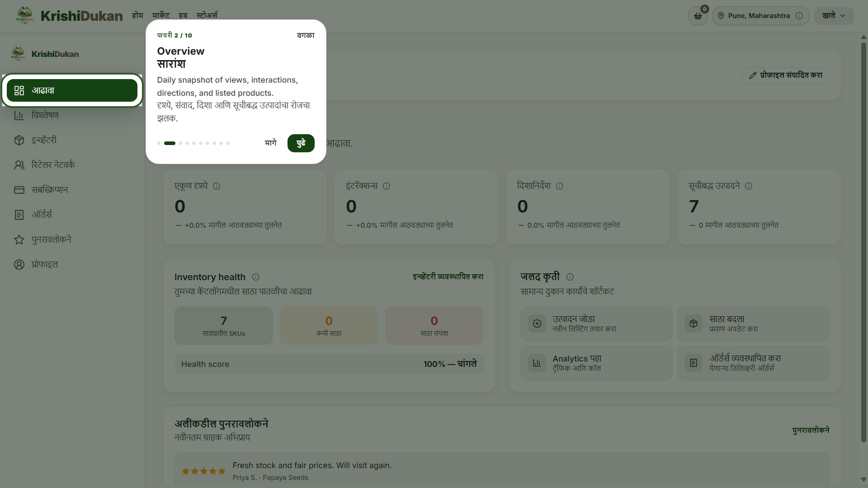Click the विश्लेषण bar chart icon
This screenshot has height=488, width=868.
19,115
